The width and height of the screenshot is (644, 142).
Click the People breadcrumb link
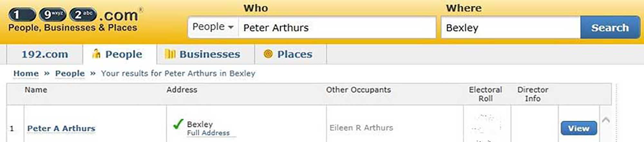tap(70, 74)
